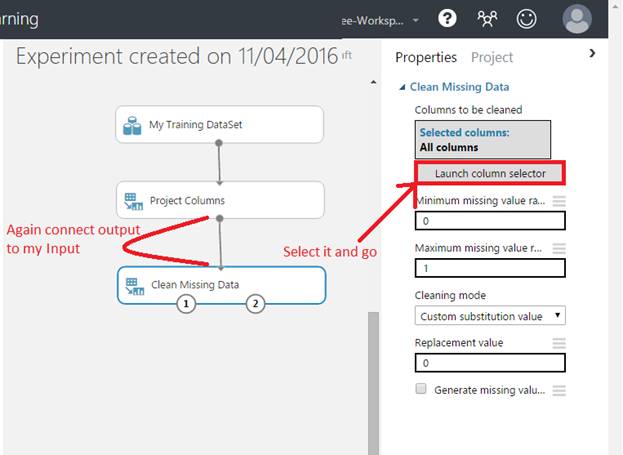623x455 pixels.
Task: Click the feedback smiley face icon
Action: click(526, 19)
